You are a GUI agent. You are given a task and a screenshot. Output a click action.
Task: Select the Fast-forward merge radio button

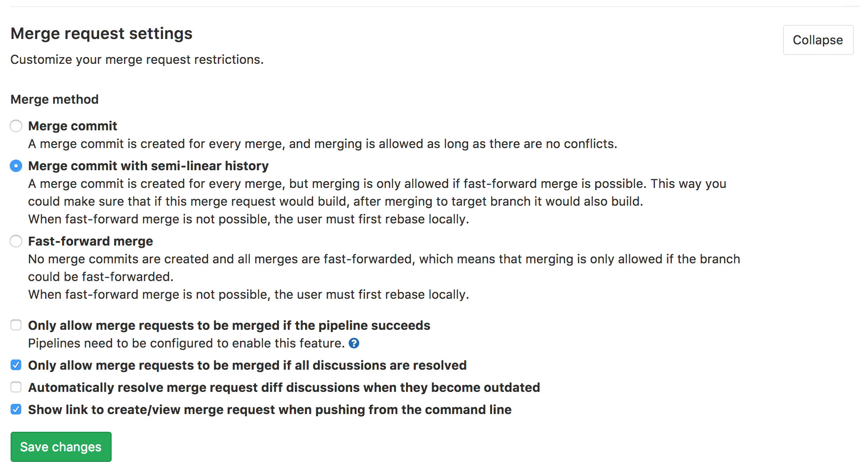click(x=16, y=241)
